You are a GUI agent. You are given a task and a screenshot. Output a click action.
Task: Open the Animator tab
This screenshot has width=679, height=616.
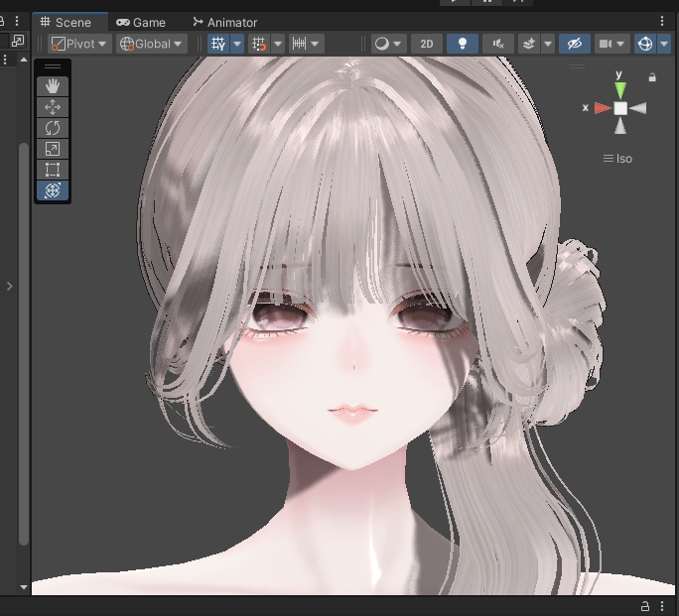pyautogui.click(x=225, y=22)
